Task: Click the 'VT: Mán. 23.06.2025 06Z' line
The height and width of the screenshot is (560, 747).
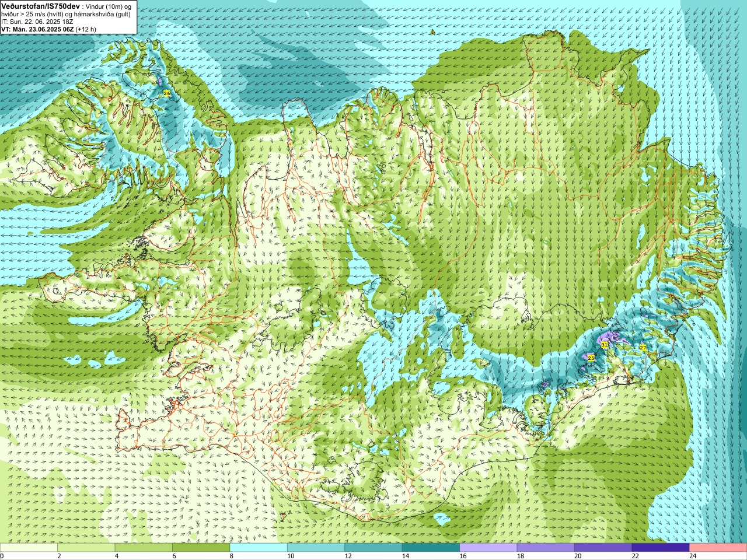Action: (x=37, y=29)
